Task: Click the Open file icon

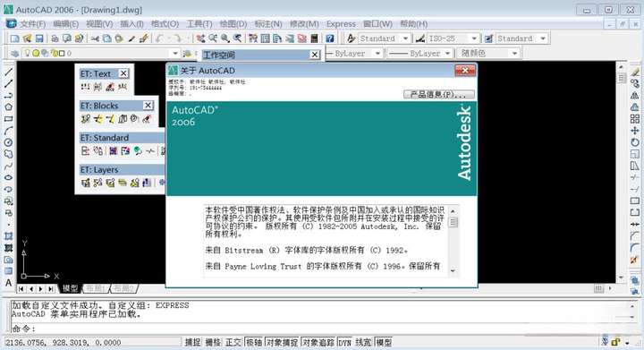Action: point(27,38)
